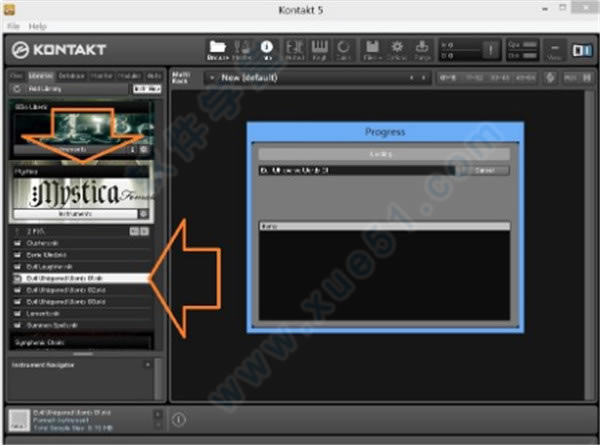Switch to the Monitor tab
Image resolution: width=600 pixels, height=445 pixels.
click(x=101, y=76)
